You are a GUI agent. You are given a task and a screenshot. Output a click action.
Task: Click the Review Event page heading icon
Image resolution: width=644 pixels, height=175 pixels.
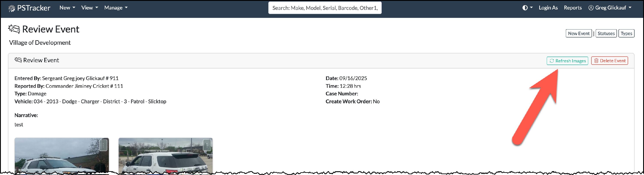pos(14,29)
